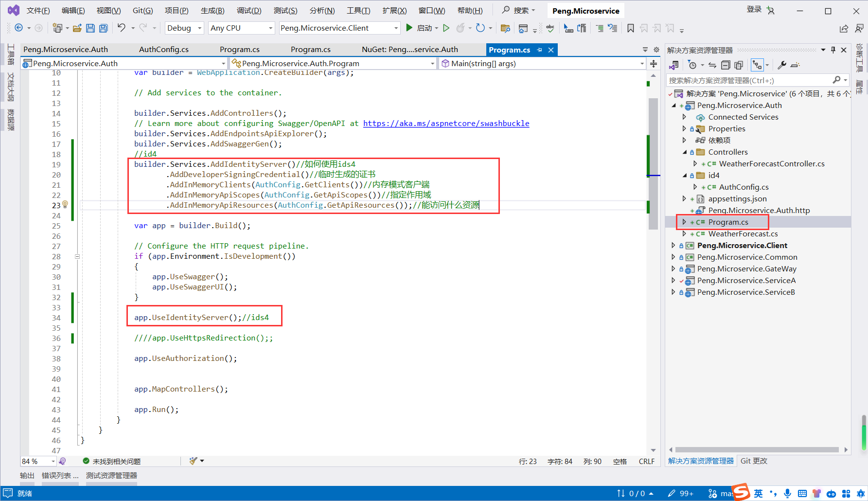This screenshot has width=868, height=501.
Task: Click the comment out selected lines icon
Action: [600, 28]
